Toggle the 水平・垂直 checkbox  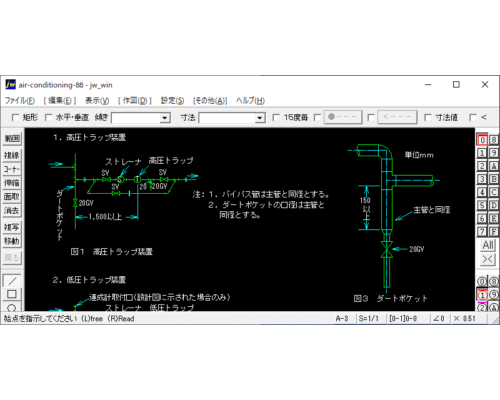(x=48, y=117)
